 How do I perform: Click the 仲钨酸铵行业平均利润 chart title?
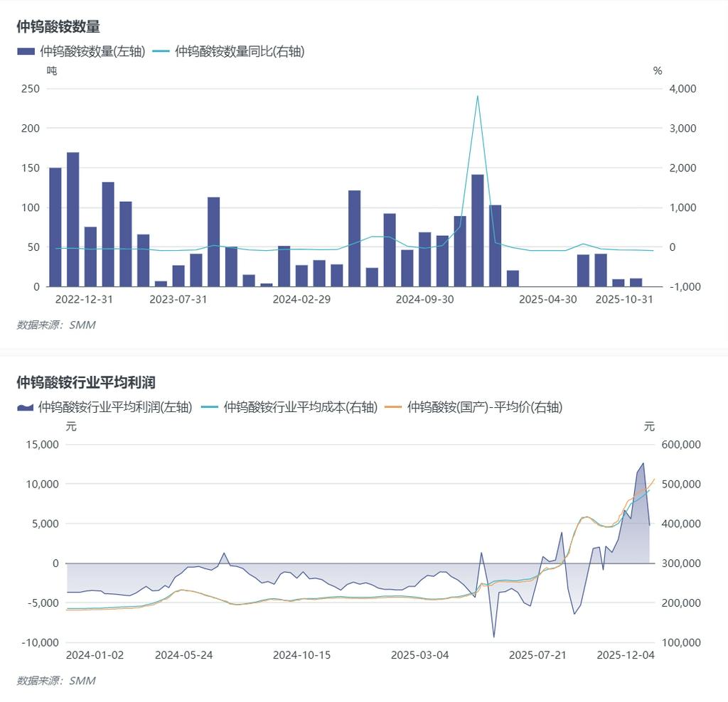(86, 382)
